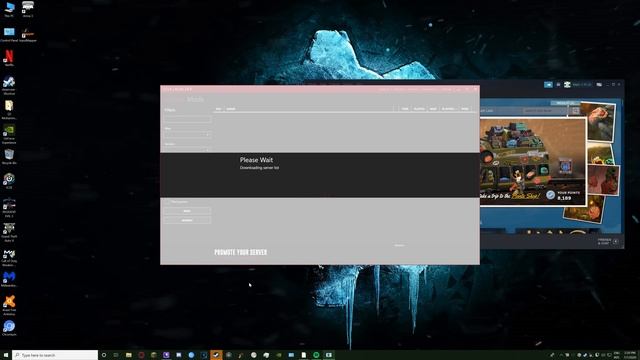The image size is (640, 360).
Task: Open Friends & Chat in Steam window
Action: (607, 242)
